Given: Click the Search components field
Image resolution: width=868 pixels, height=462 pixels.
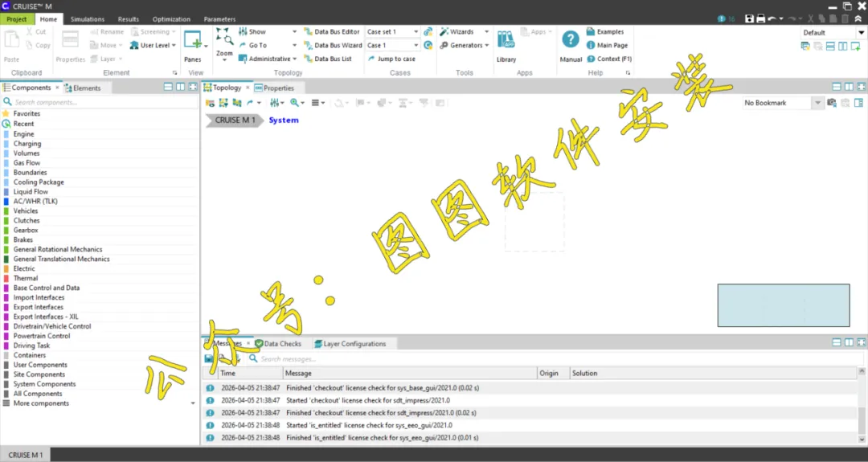Looking at the screenshot, I should pos(100,102).
